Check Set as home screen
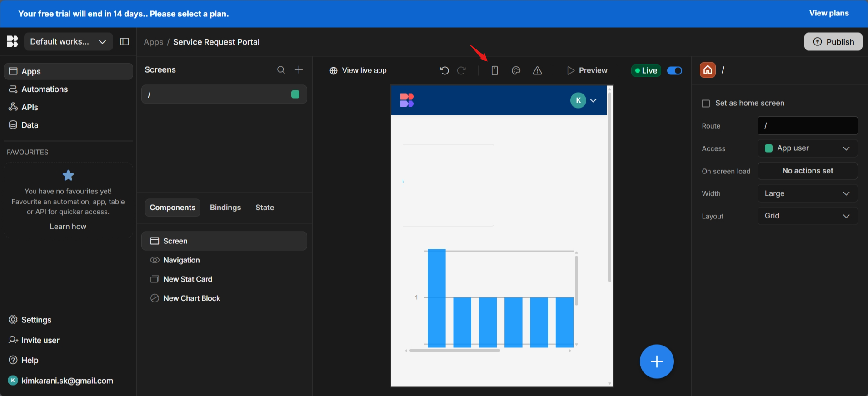 tap(706, 104)
